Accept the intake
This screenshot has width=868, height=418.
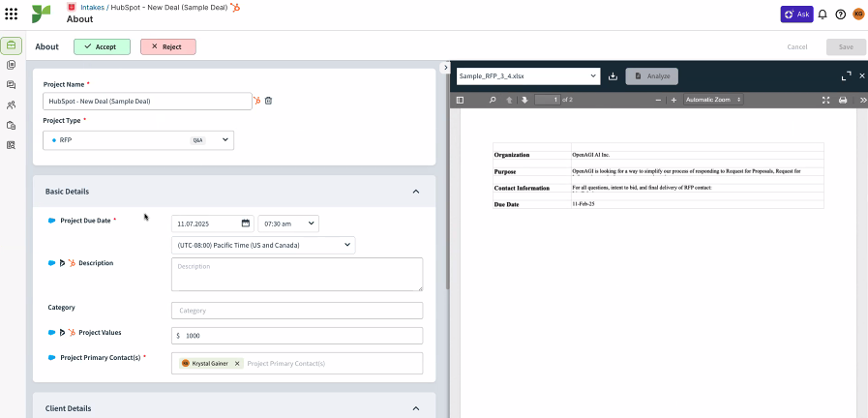[102, 47]
